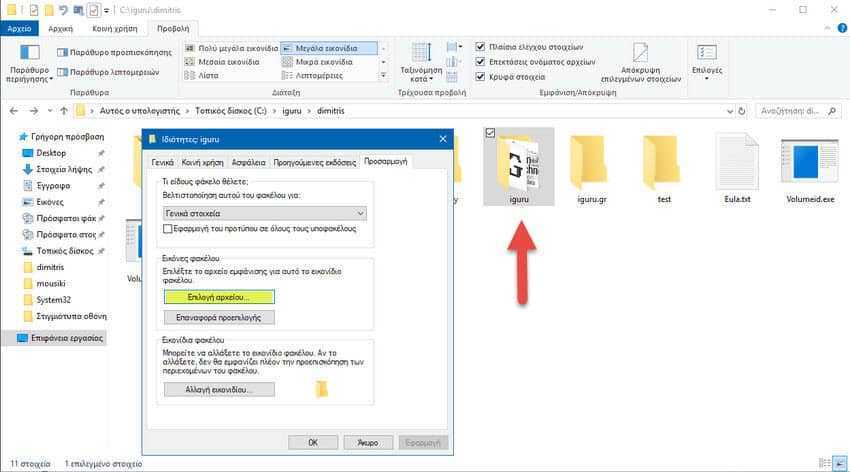850x472 pixels.
Task: Click the search box Αναζήτηση
Action: coord(799,111)
